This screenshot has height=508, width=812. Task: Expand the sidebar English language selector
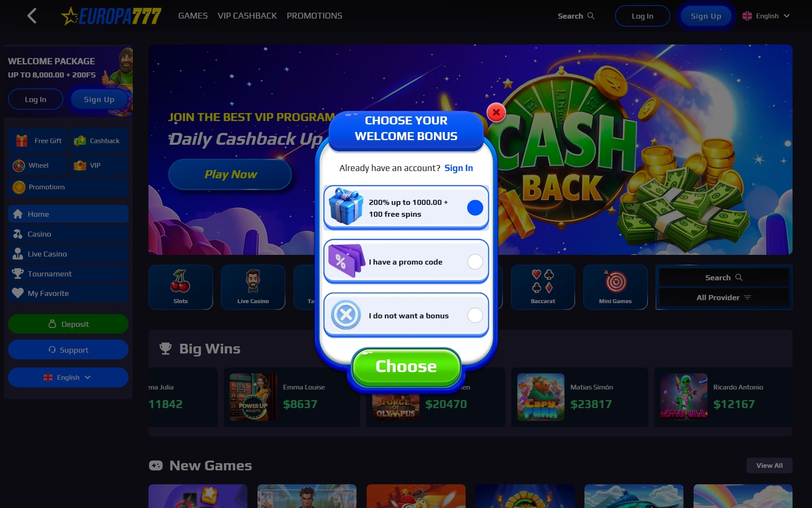click(68, 377)
